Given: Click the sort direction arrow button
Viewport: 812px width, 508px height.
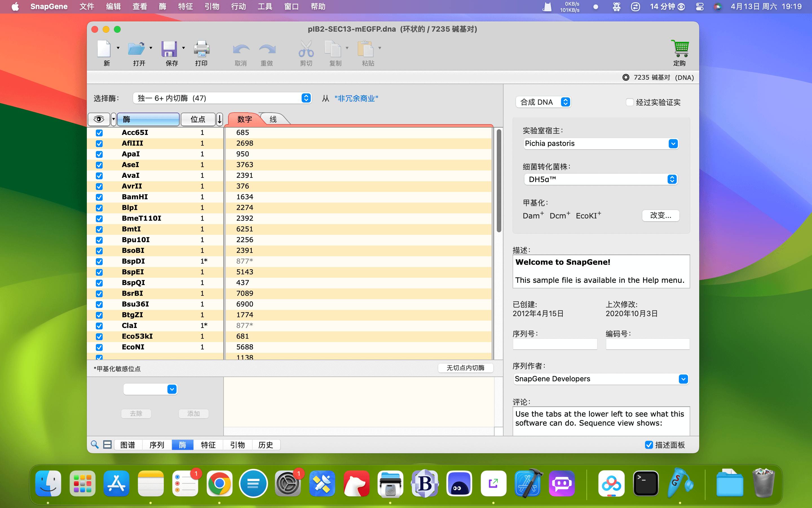Looking at the screenshot, I should pos(219,119).
